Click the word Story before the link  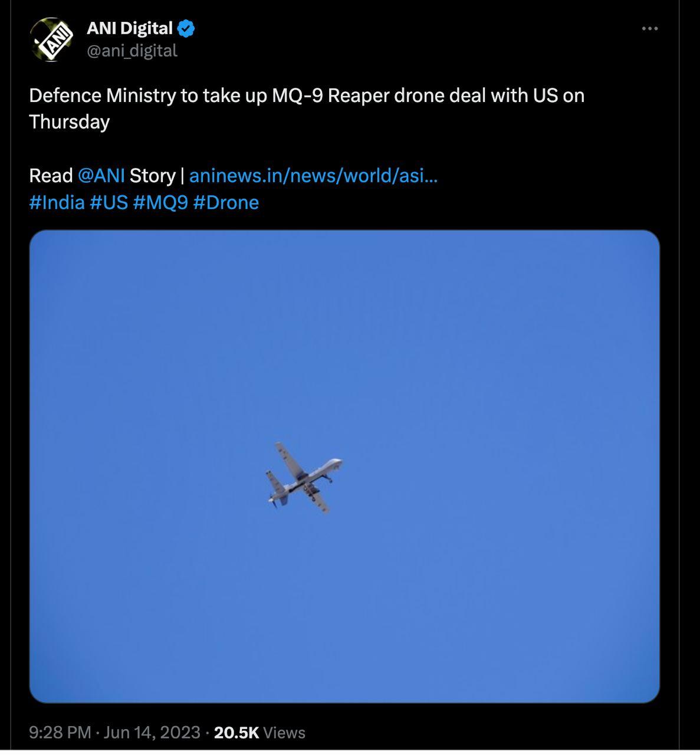coord(152,176)
